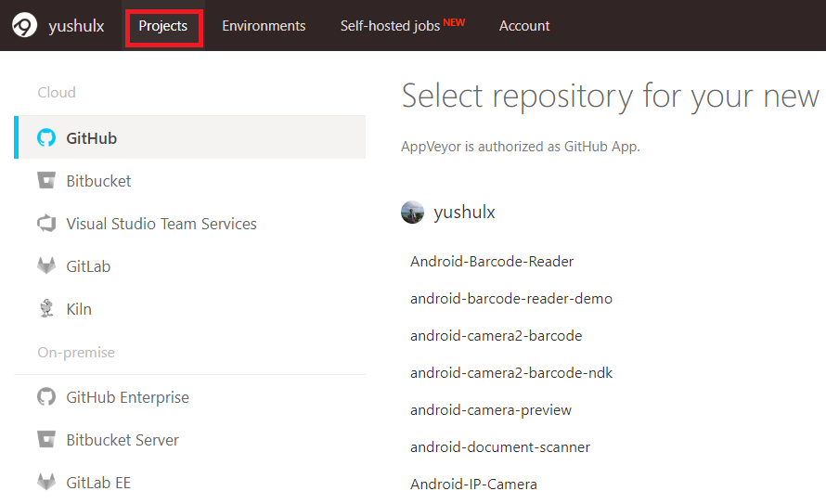
Task: Click the GitLab fox icon under Cloud
Action: click(x=46, y=266)
